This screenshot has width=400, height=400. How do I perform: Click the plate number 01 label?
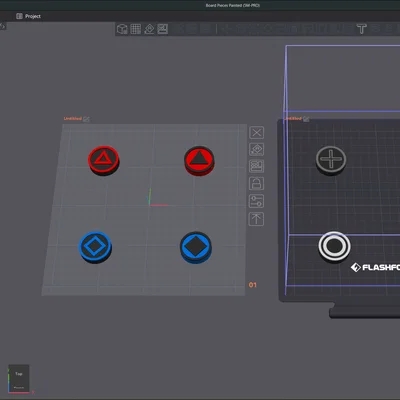tap(253, 285)
